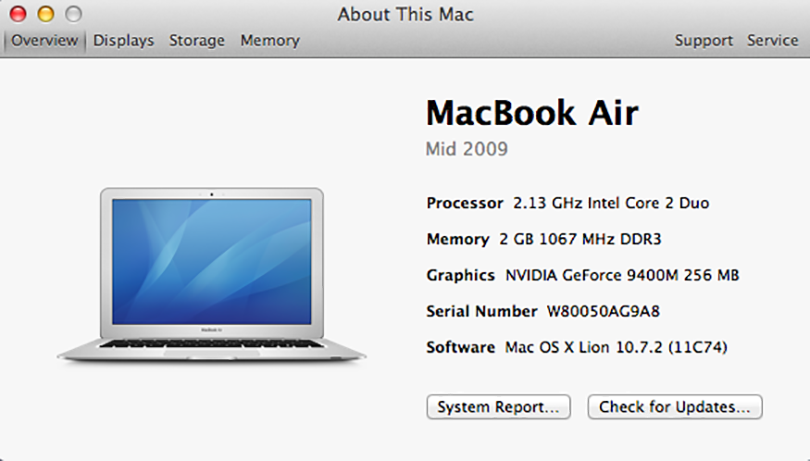Click the Processor 2.13 GHz info line
Screen dimensions: 810x461
pyautogui.click(x=567, y=203)
